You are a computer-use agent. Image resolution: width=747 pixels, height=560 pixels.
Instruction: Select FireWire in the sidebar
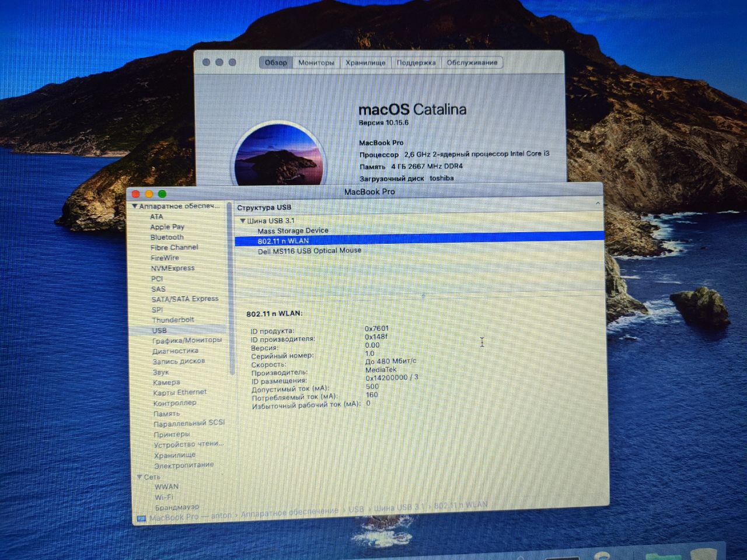[x=165, y=258]
